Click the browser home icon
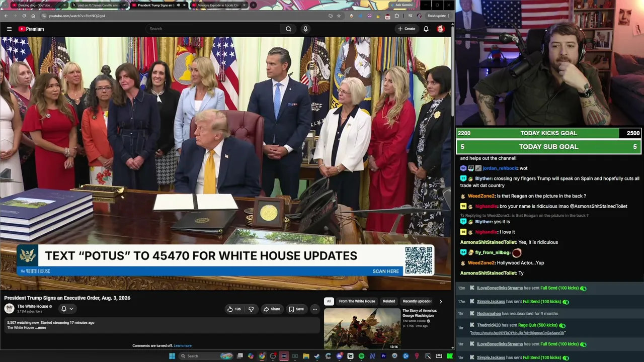Image resolution: width=644 pixels, height=362 pixels. (33, 16)
